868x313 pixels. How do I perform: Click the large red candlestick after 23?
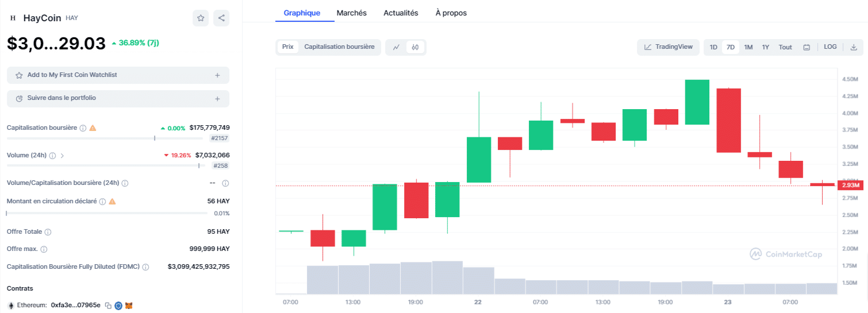(x=728, y=121)
